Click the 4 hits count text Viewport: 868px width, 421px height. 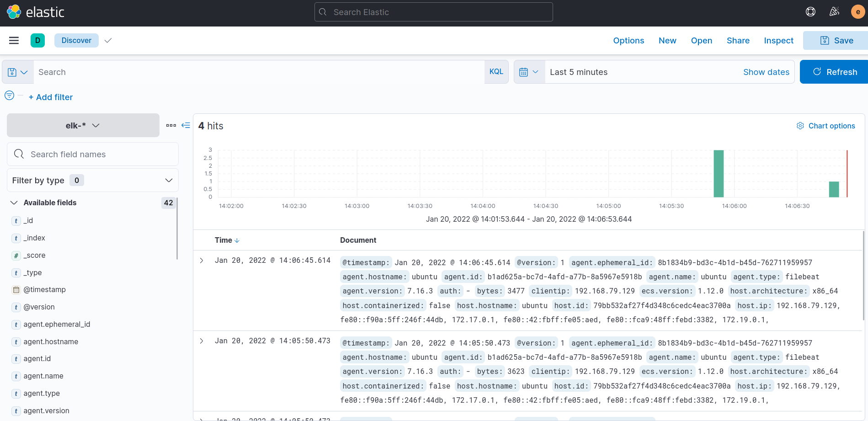point(211,126)
